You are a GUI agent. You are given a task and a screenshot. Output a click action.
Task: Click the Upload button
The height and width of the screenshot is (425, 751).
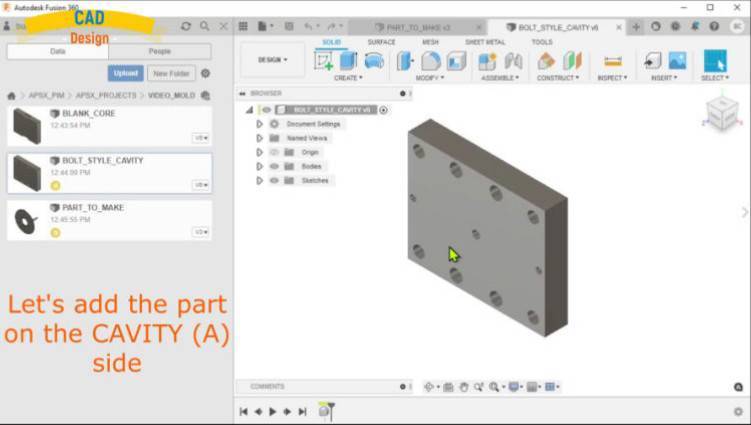125,73
